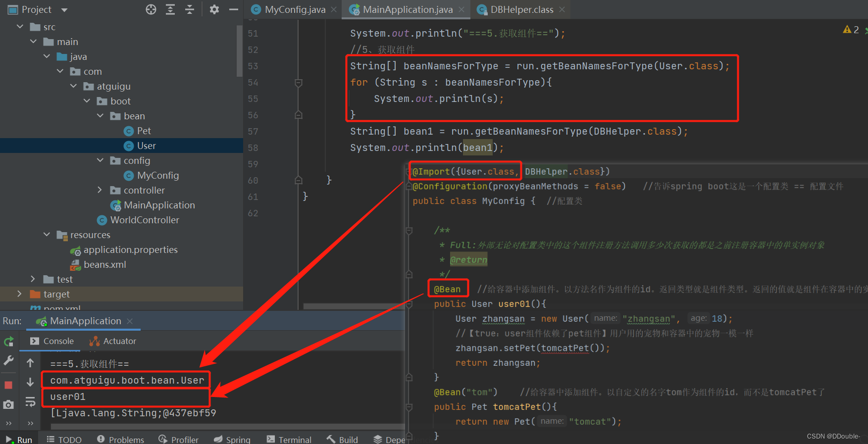The image size is (868, 444).
Task: Click fold end marker at line 56
Action: click(x=299, y=115)
